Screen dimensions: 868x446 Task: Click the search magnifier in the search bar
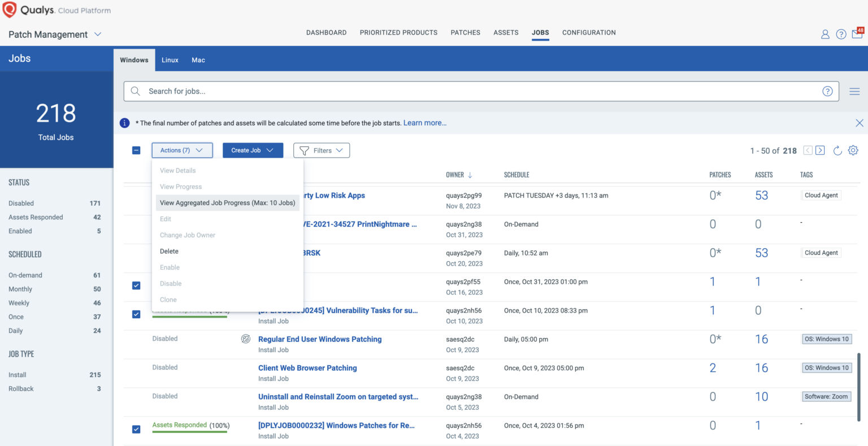(x=136, y=91)
